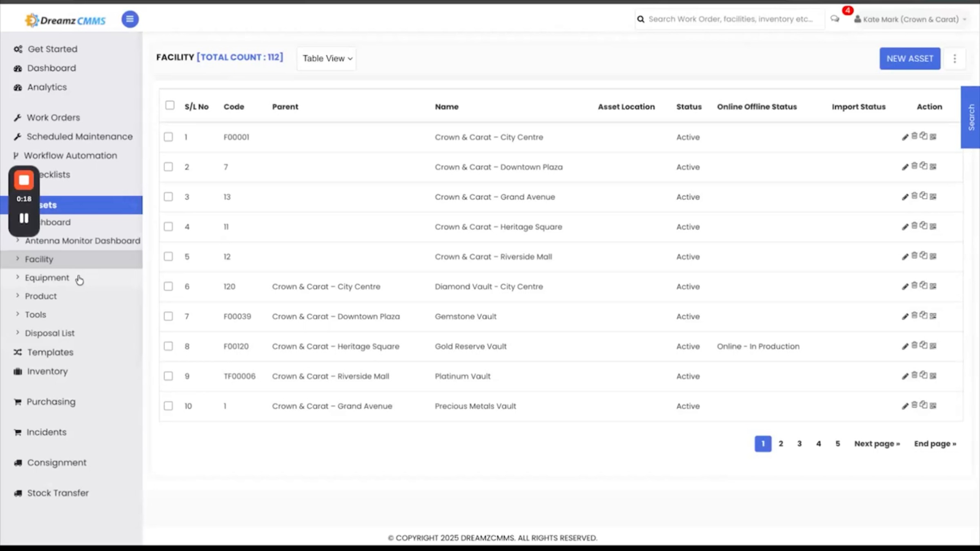Open the Stock Transfer section

(58, 493)
